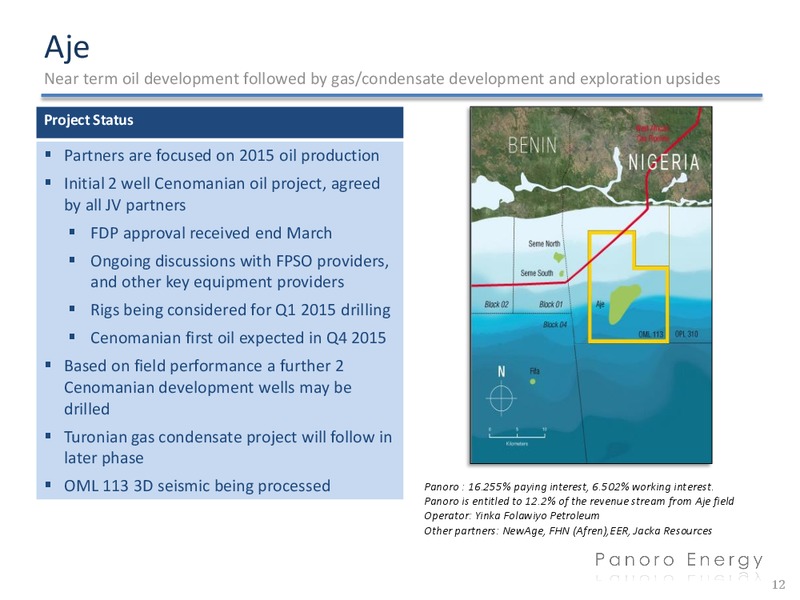Click the 'OML 113' label inside yellow block
The image size is (800, 600).
pos(651,334)
